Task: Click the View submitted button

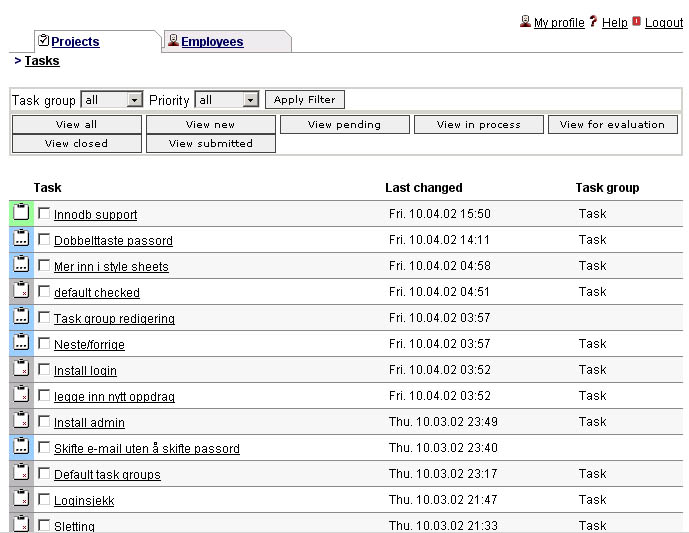Action: pyautogui.click(x=210, y=143)
